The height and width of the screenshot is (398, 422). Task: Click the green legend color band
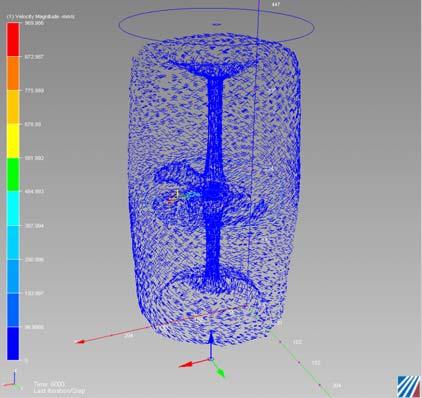13,174
